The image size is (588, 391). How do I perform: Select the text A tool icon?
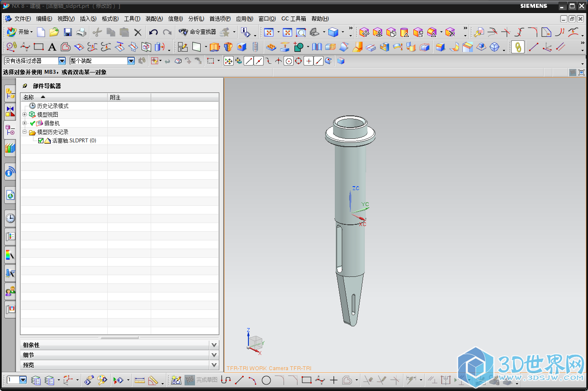tap(52, 47)
